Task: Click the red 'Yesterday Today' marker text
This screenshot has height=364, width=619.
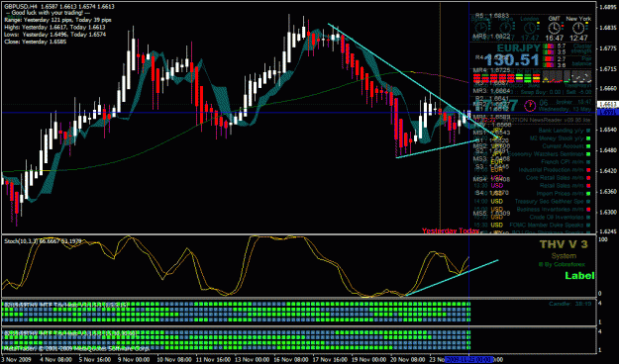Action: 451,230
